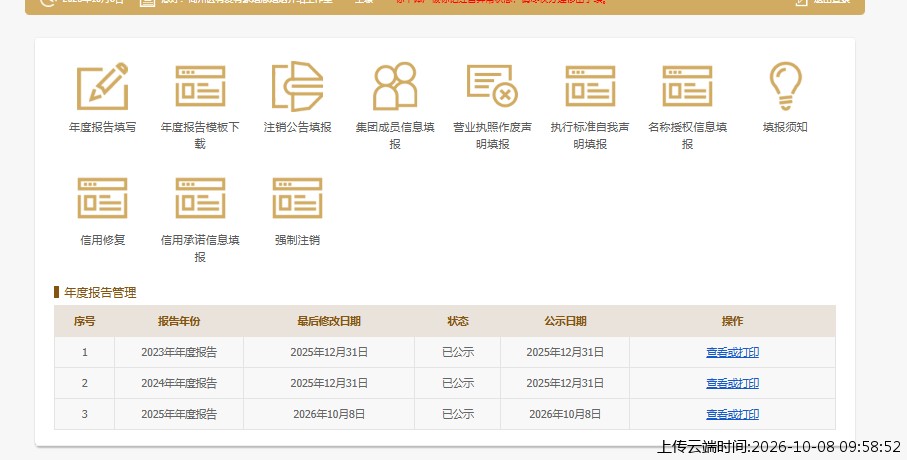Open the 填报须知 lightbulb icon
The height and width of the screenshot is (460, 907).
(785, 87)
